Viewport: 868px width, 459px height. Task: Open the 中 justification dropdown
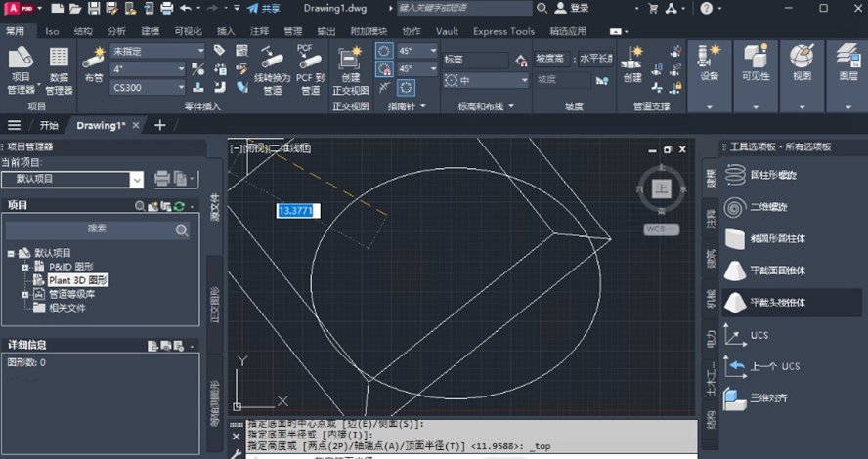pos(486,81)
